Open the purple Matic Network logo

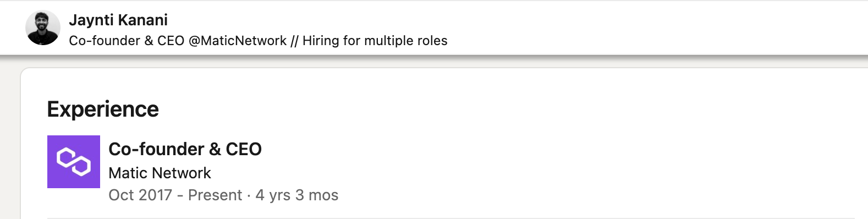click(74, 162)
